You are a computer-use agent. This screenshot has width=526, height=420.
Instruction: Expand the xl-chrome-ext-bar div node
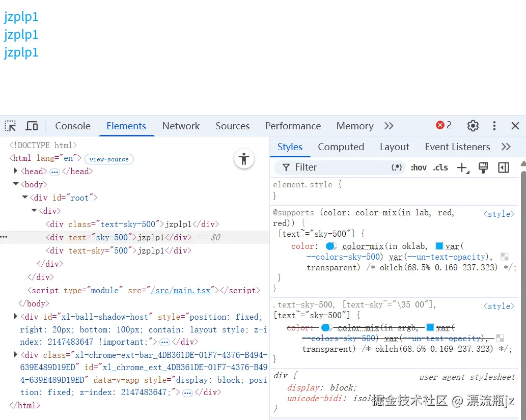click(x=15, y=355)
